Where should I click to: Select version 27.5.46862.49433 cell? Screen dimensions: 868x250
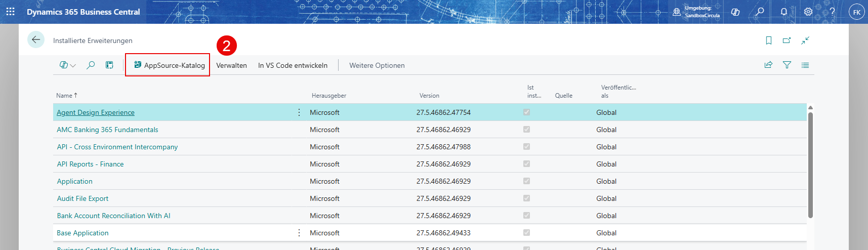click(443, 233)
